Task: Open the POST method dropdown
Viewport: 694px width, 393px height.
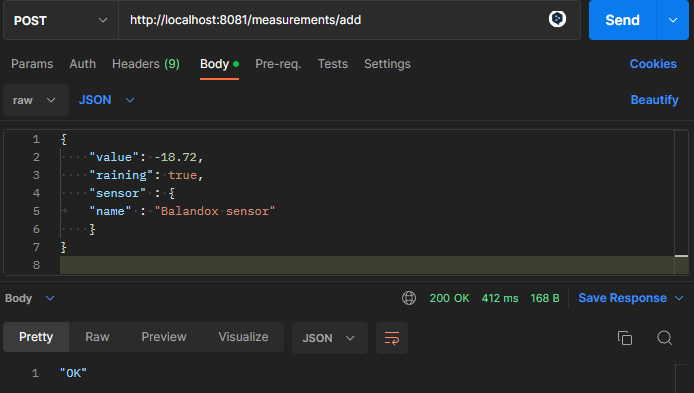Action: point(61,20)
